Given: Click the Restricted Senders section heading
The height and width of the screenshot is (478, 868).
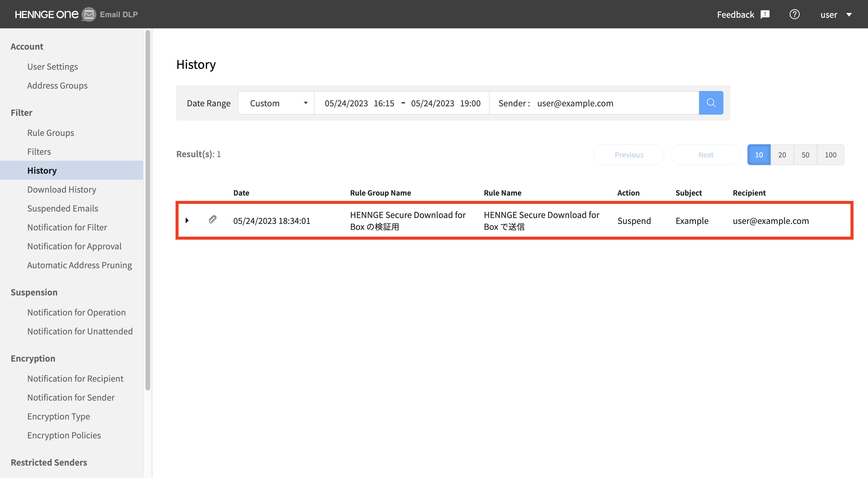Looking at the screenshot, I should point(49,462).
